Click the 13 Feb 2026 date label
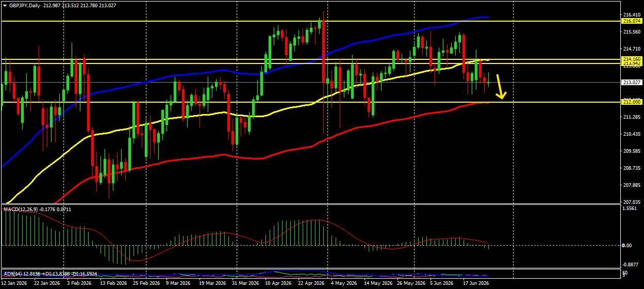 [x=113, y=283]
